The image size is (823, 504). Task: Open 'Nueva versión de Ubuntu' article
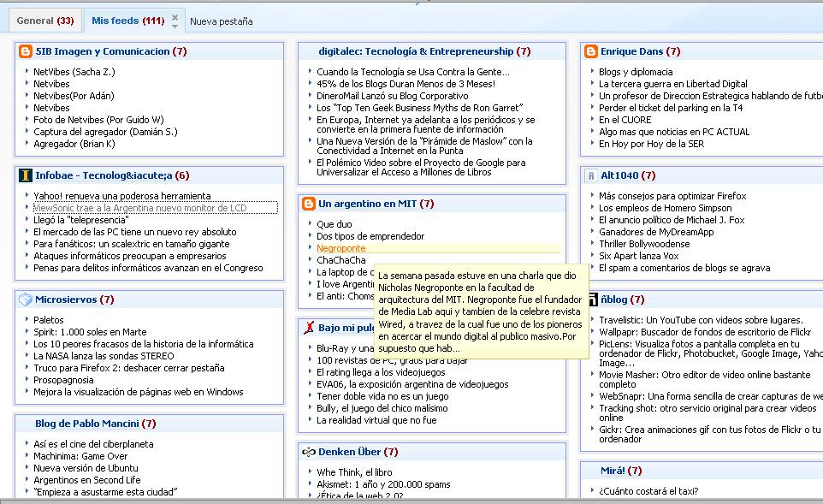[x=86, y=468]
